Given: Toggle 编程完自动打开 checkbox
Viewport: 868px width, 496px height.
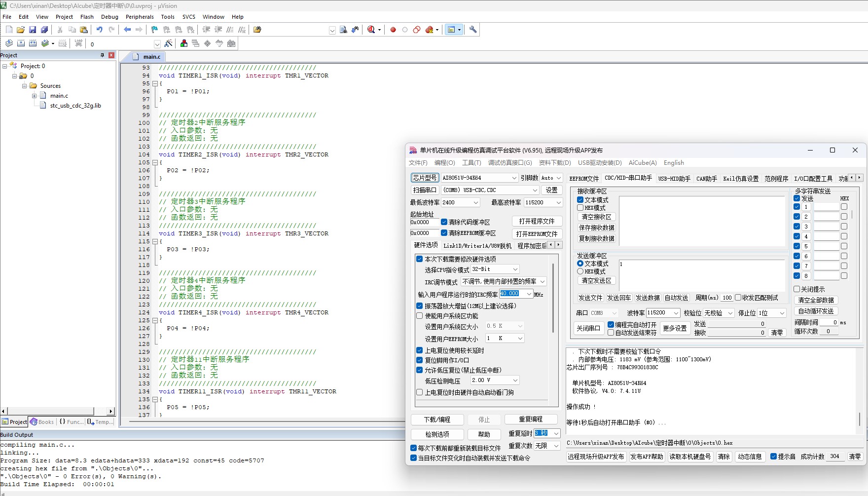Looking at the screenshot, I should point(611,325).
